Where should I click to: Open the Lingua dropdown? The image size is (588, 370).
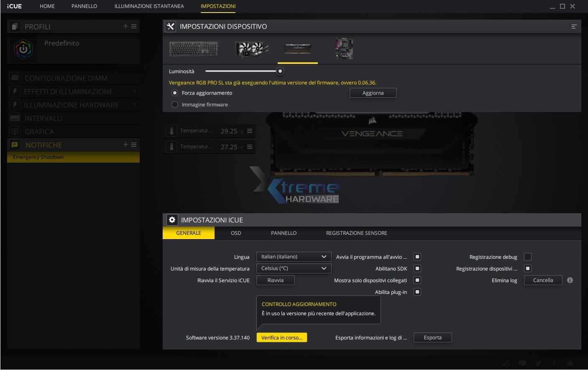pyautogui.click(x=294, y=257)
